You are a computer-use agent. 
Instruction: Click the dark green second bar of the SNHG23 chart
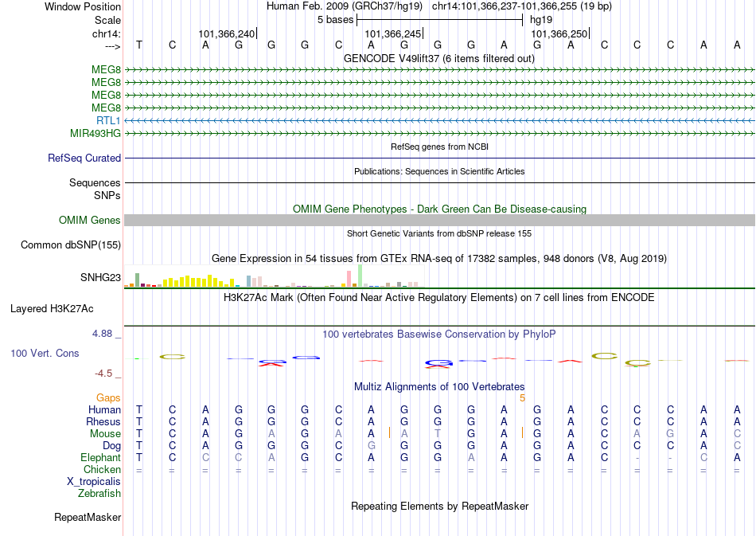click(x=138, y=280)
